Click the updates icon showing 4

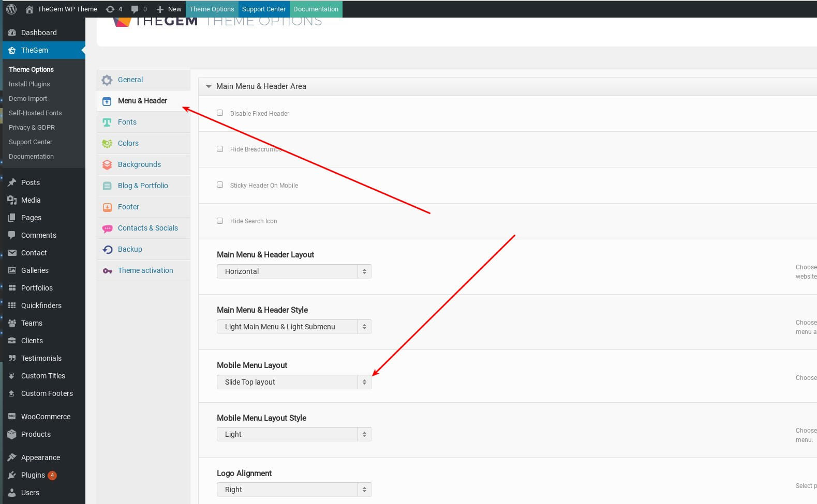110,9
